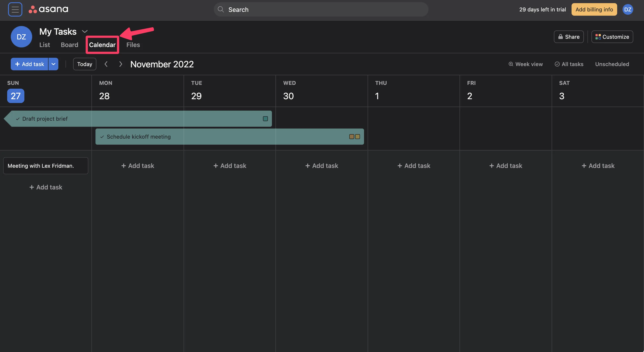Image resolution: width=644 pixels, height=352 pixels.
Task: Add task on Tuesday 29
Action: [x=230, y=166]
